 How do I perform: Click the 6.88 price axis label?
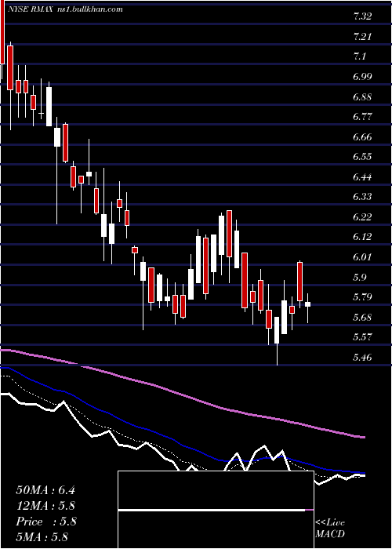(362, 96)
